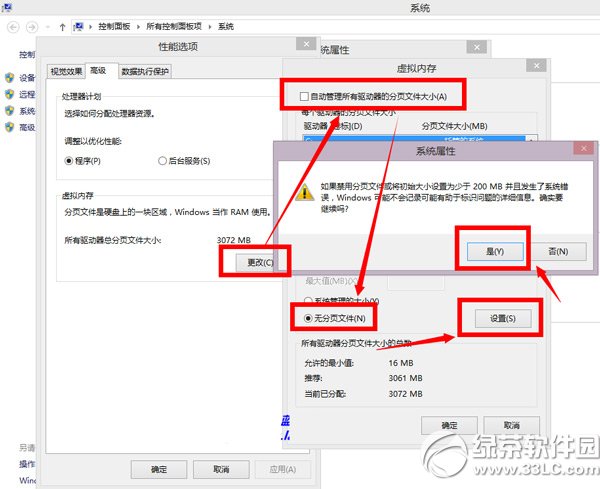This screenshot has width=600, height=489.
Task: Click 取消 in the 虚拟内存 dialog
Action: 512,425
